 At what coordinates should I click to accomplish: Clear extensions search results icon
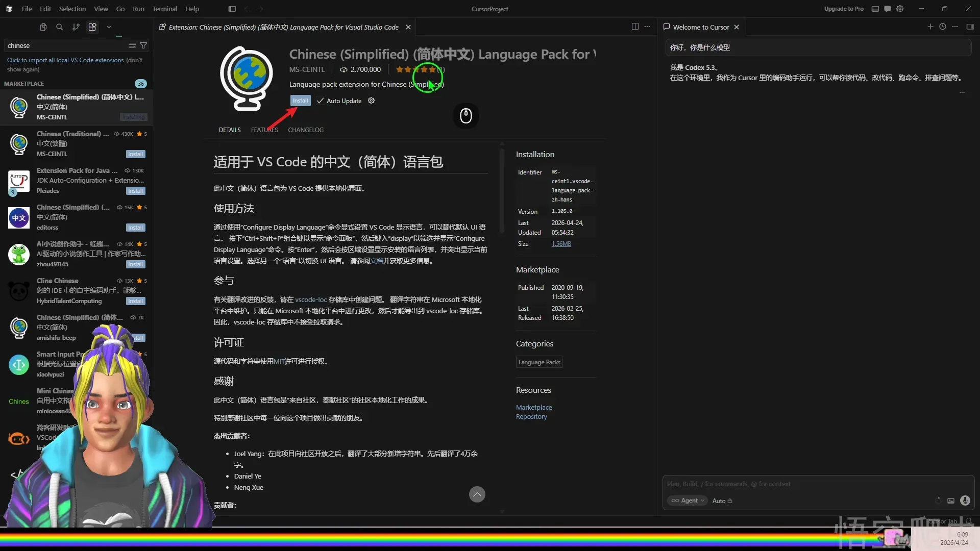[x=132, y=45]
